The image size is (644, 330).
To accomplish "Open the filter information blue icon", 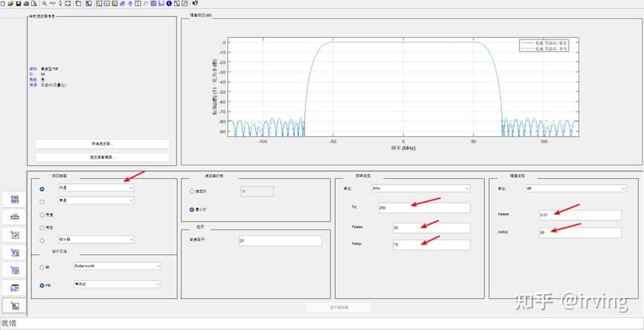I will [x=169, y=3].
